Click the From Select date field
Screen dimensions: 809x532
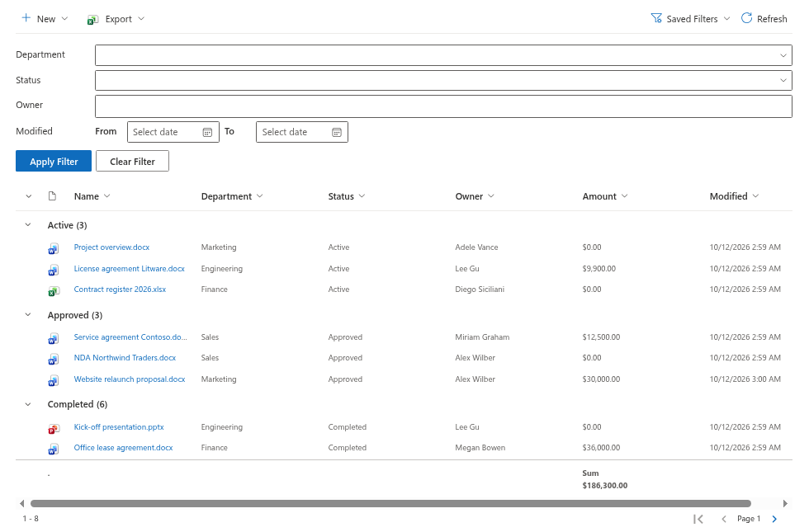pos(173,132)
